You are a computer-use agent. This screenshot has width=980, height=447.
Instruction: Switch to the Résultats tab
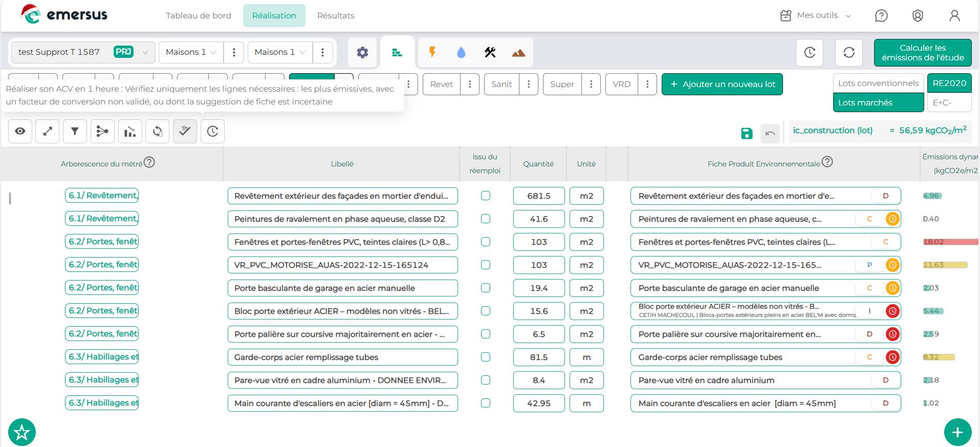[336, 15]
